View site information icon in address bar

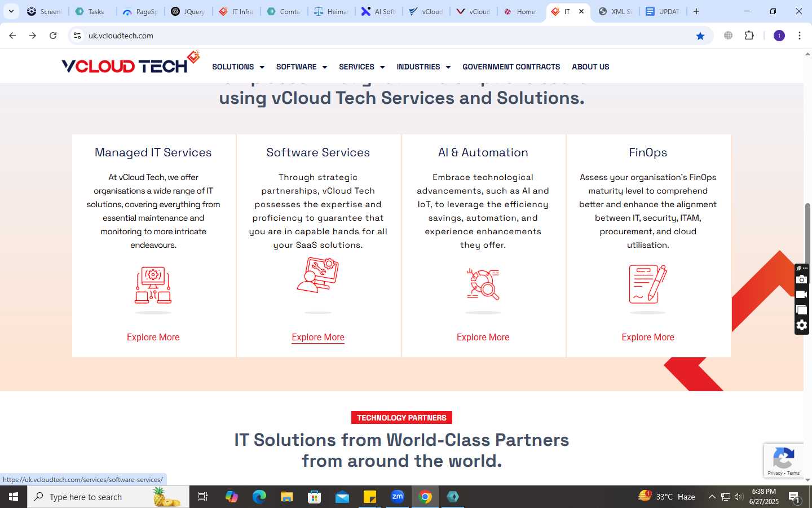point(77,36)
